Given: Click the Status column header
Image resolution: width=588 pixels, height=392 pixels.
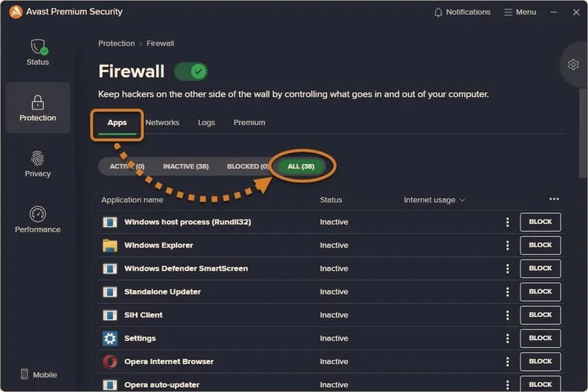Looking at the screenshot, I should point(331,200).
